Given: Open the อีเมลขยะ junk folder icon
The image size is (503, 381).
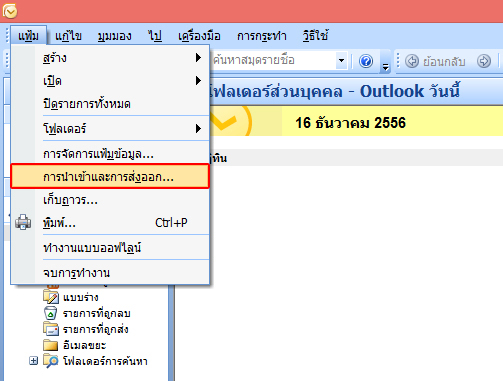Looking at the screenshot, I should [x=51, y=345].
